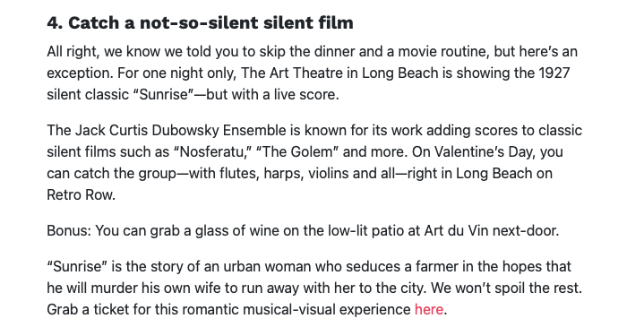Click the words "Valentine's Day"
The width and height of the screenshot is (644, 327).
485,152
